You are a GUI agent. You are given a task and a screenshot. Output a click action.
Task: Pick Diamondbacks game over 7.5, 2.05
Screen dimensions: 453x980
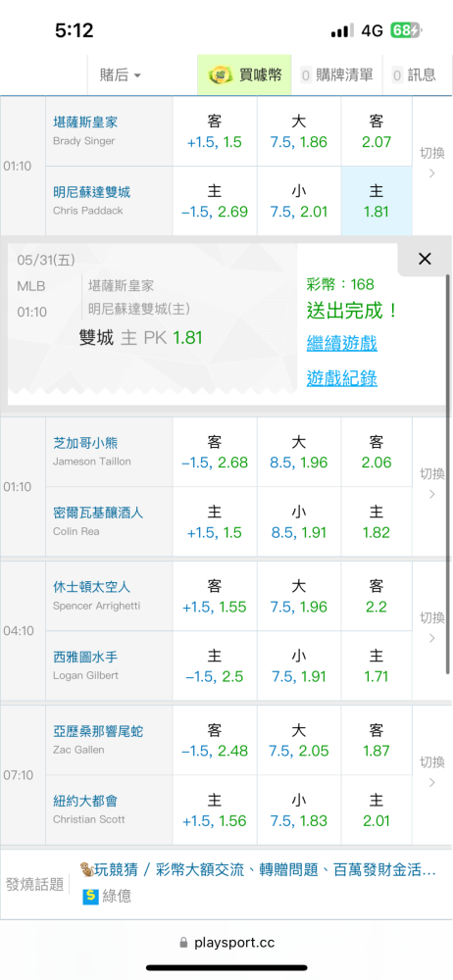click(x=299, y=741)
